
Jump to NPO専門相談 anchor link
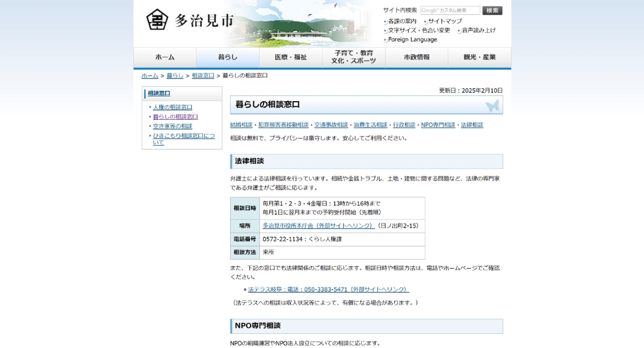(x=438, y=125)
